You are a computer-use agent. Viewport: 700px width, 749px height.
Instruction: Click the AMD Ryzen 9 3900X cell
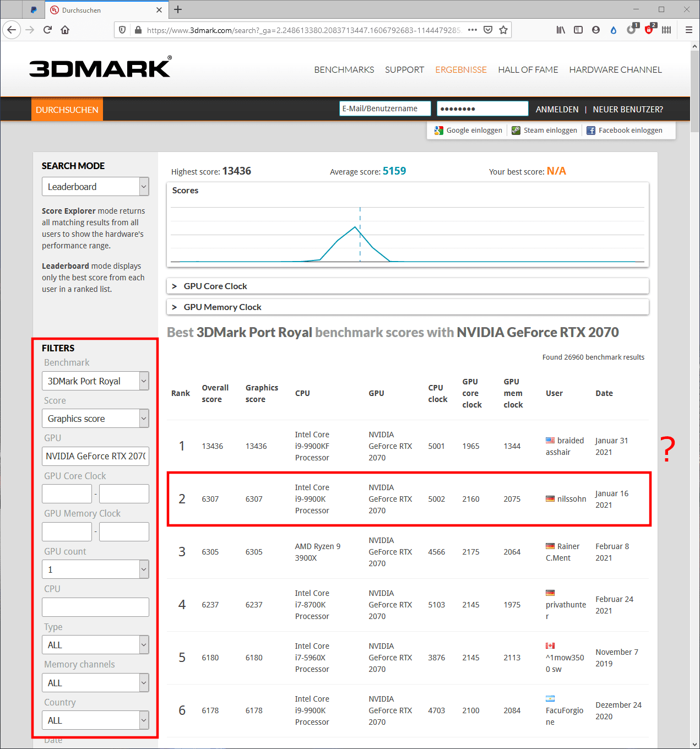pos(318,552)
